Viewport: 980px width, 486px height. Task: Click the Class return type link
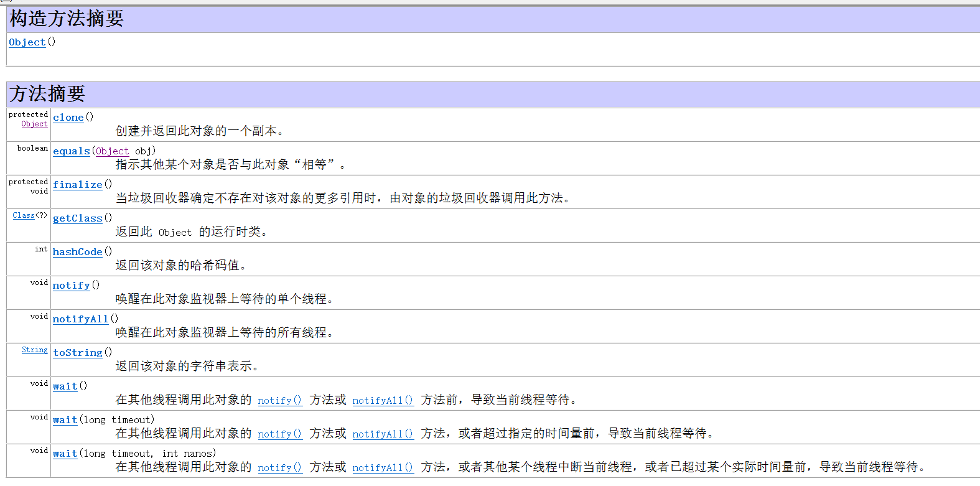[x=24, y=215]
